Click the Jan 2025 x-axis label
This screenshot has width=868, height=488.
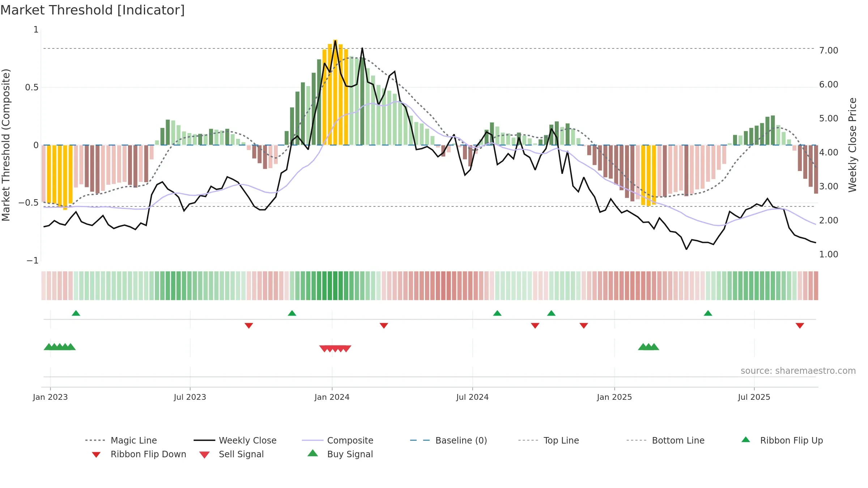614,397
